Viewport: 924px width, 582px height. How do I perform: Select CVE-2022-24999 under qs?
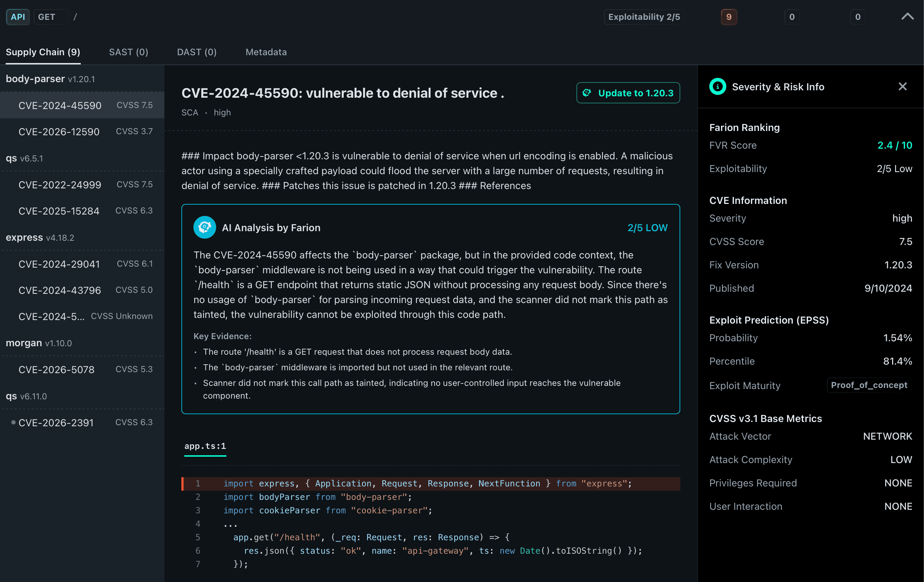tap(82, 185)
